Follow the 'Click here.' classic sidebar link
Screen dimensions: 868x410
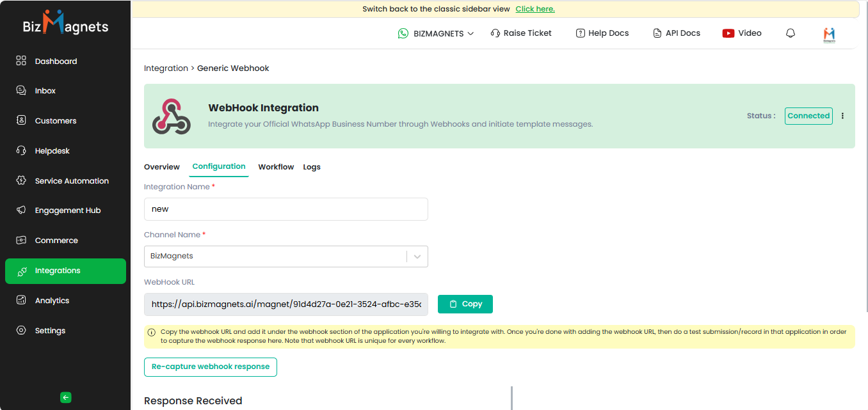(535, 9)
